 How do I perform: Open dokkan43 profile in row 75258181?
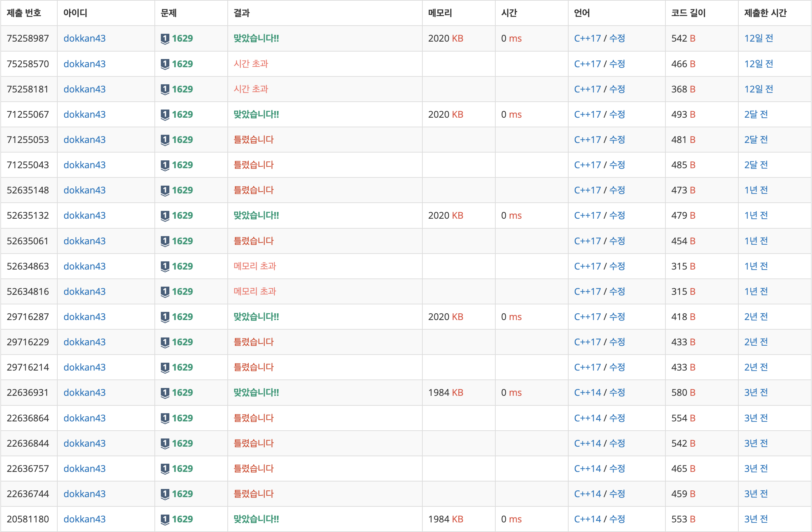(x=84, y=89)
